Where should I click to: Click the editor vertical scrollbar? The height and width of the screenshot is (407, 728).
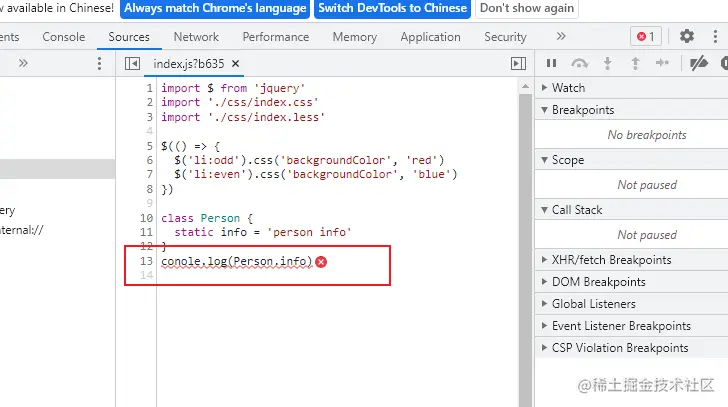[525, 251]
